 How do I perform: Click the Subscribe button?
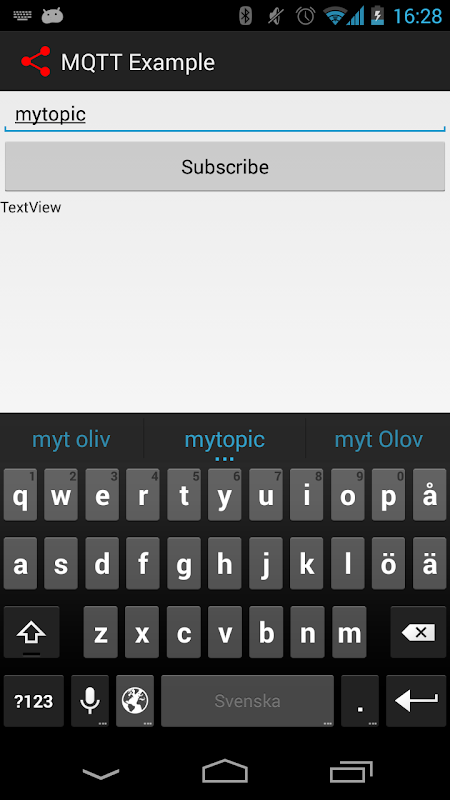tap(225, 166)
